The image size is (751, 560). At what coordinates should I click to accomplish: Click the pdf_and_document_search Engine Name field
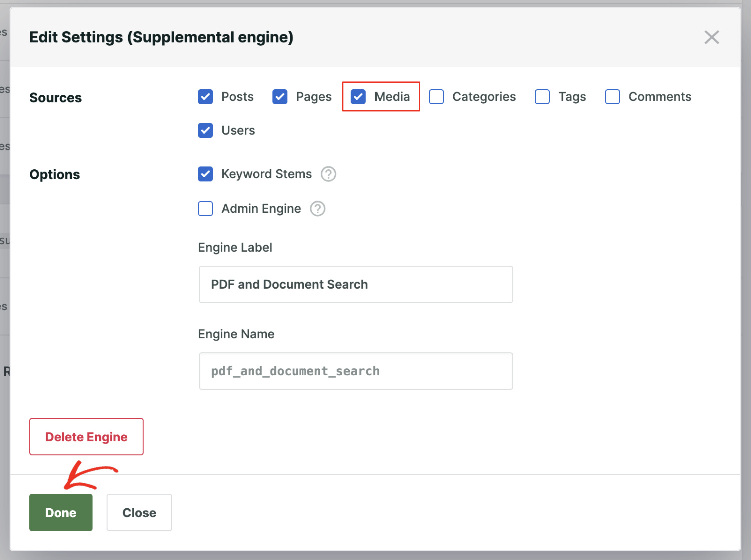click(x=355, y=371)
